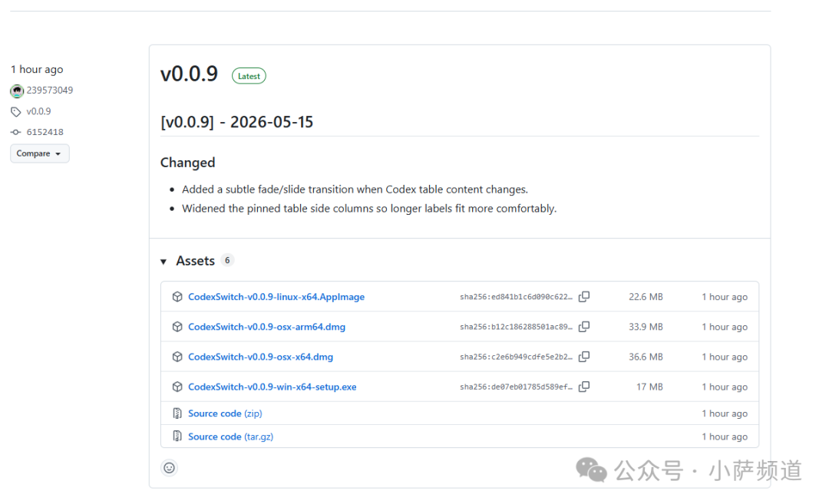Click '1 hour ago' in the Source code (zip) row
Screen dimensions: 829x504
click(x=725, y=413)
